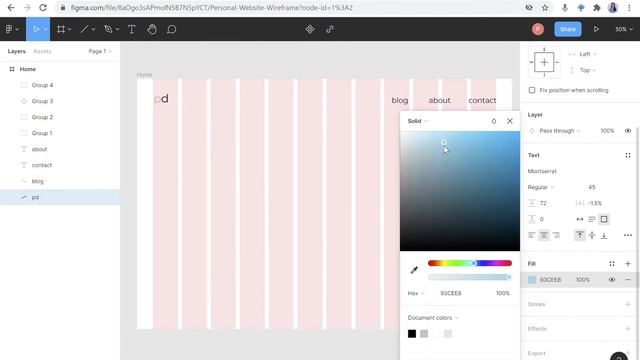Align text to top
The width and height of the screenshot is (640, 360).
(x=580, y=235)
